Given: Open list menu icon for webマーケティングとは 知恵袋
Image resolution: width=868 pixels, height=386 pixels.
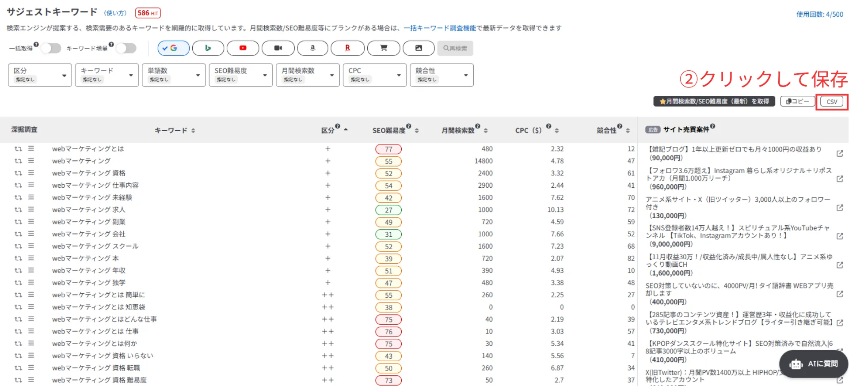Looking at the screenshot, I should point(31,307).
